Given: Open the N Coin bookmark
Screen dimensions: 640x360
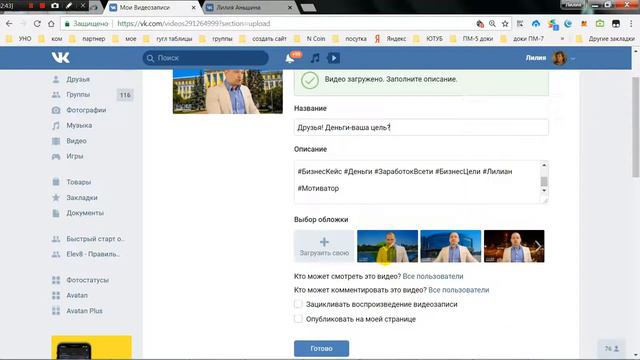Looking at the screenshot, I should pyautogui.click(x=310, y=39).
